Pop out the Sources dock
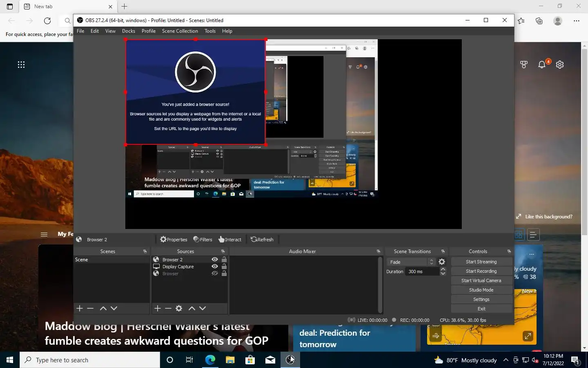 coord(223,251)
